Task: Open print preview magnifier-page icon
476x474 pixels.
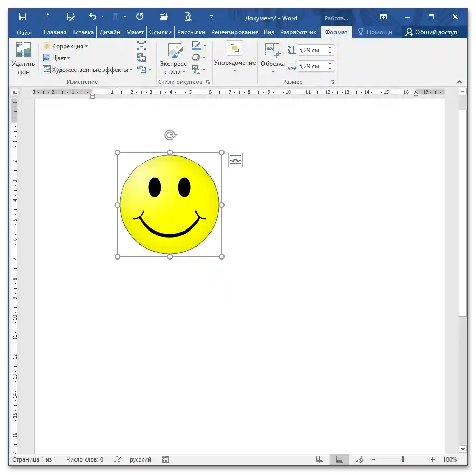Action: tap(188, 17)
